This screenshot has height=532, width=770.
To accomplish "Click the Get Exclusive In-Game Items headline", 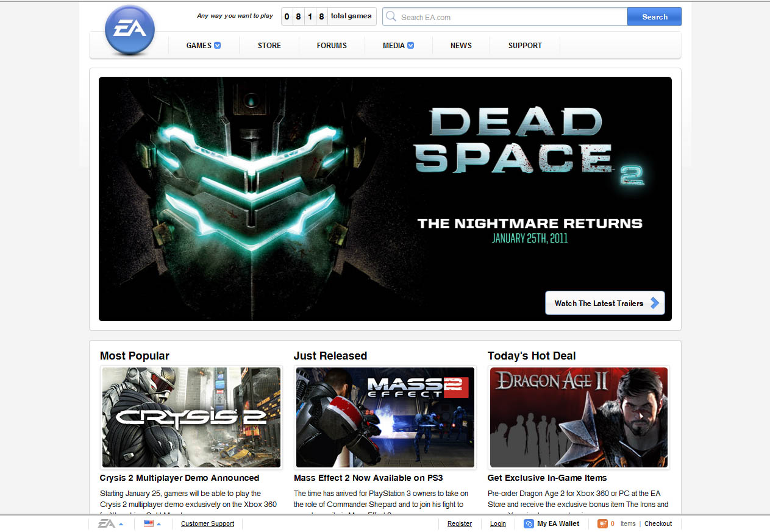I will click(547, 478).
